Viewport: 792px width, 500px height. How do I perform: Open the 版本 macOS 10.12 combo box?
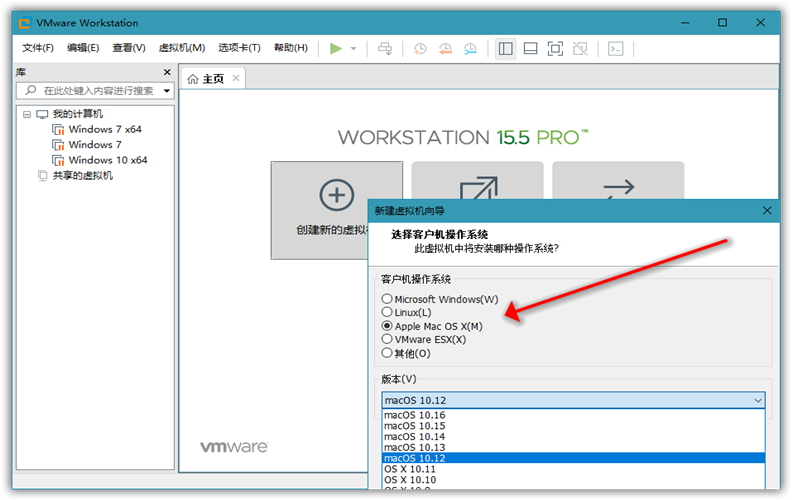point(573,400)
